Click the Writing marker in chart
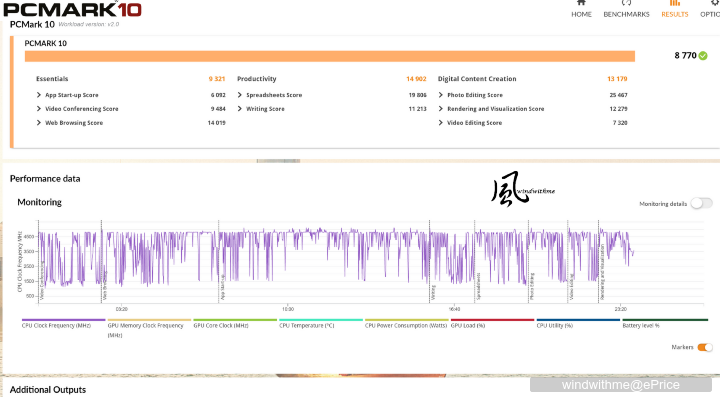The width and height of the screenshot is (720, 397). coord(433,292)
